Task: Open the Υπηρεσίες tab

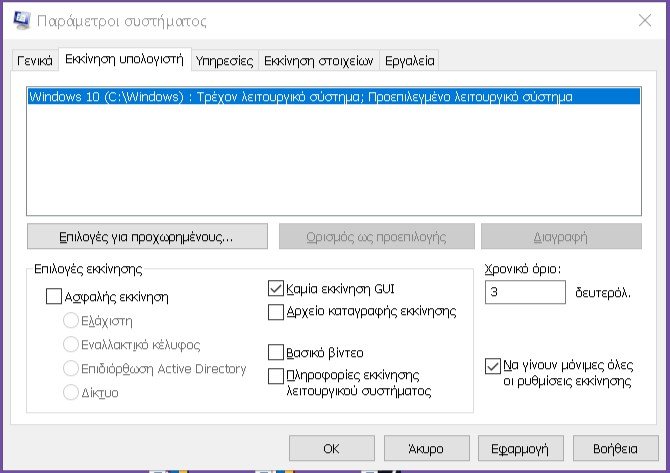Action: click(x=226, y=61)
